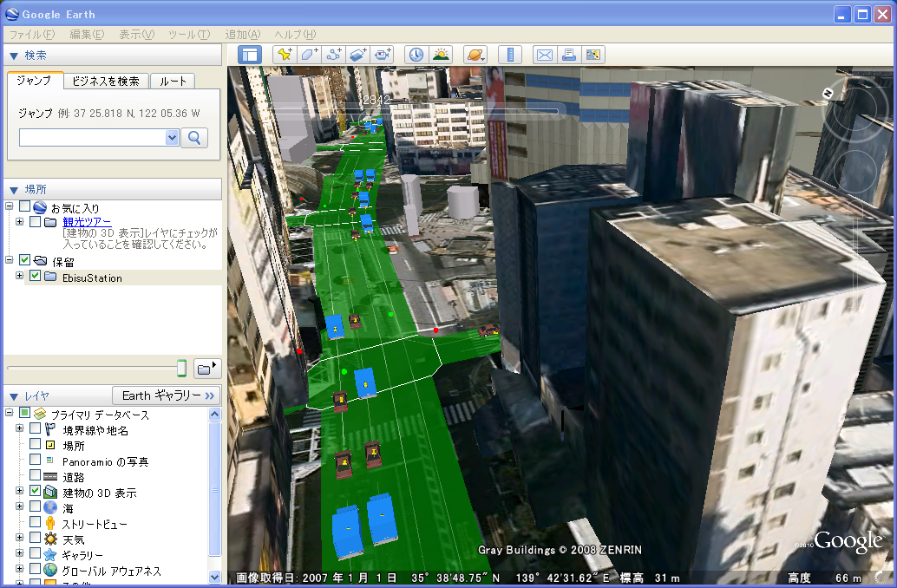Open the jump search history dropdown arrow

coord(172,138)
